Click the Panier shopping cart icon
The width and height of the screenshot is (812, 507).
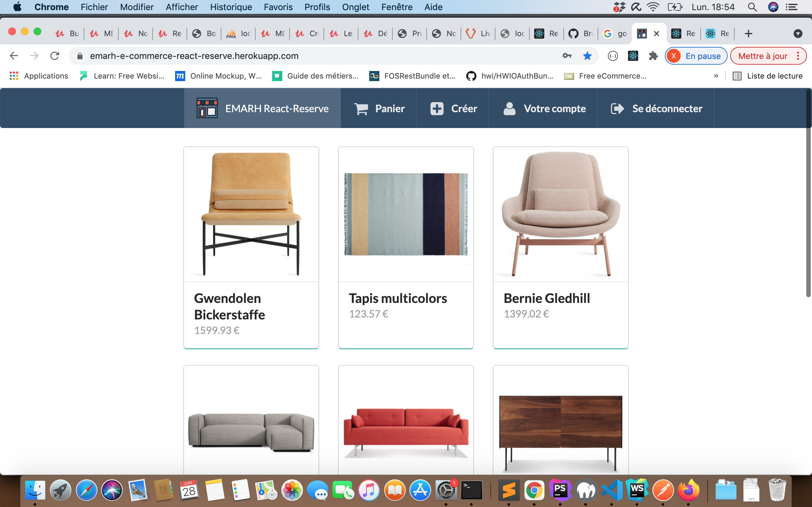click(x=361, y=108)
